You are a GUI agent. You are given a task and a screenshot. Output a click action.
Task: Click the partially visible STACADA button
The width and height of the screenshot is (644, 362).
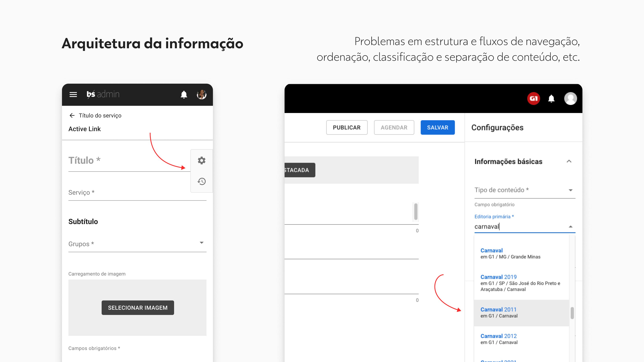click(x=300, y=170)
